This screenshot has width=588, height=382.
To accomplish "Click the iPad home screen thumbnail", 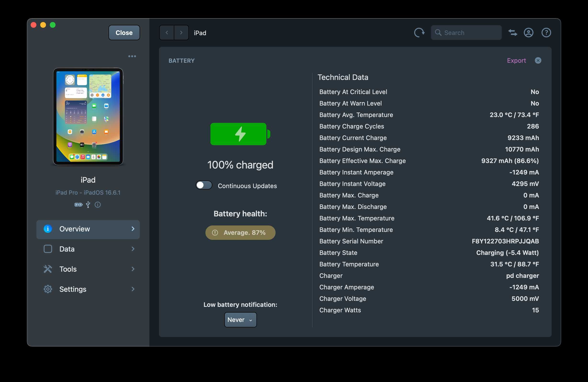I will click(88, 117).
